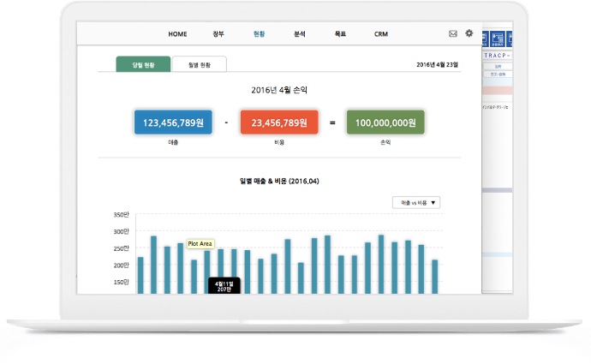The height and width of the screenshot is (364, 591).
Task: Open the 장부 menu
Action: coord(218,34)
